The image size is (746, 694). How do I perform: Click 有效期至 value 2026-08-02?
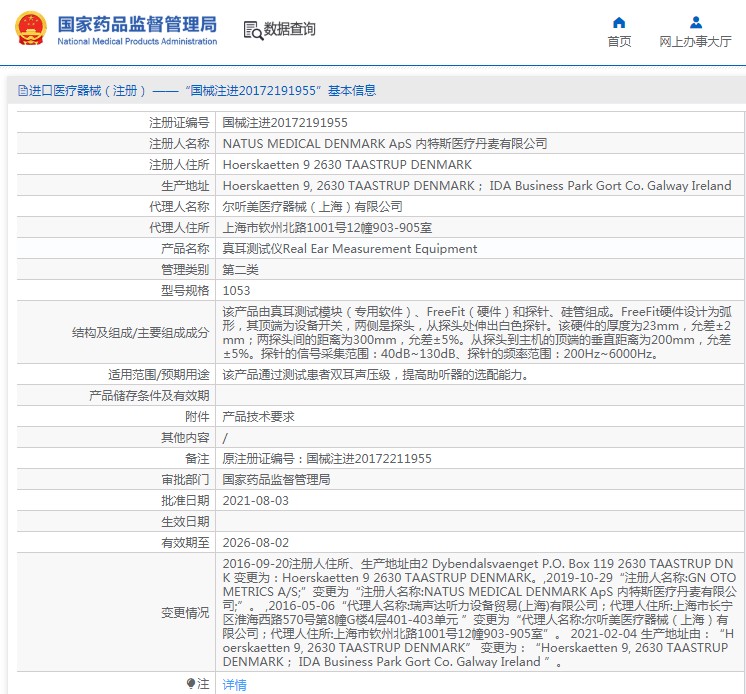pos(255,542)
